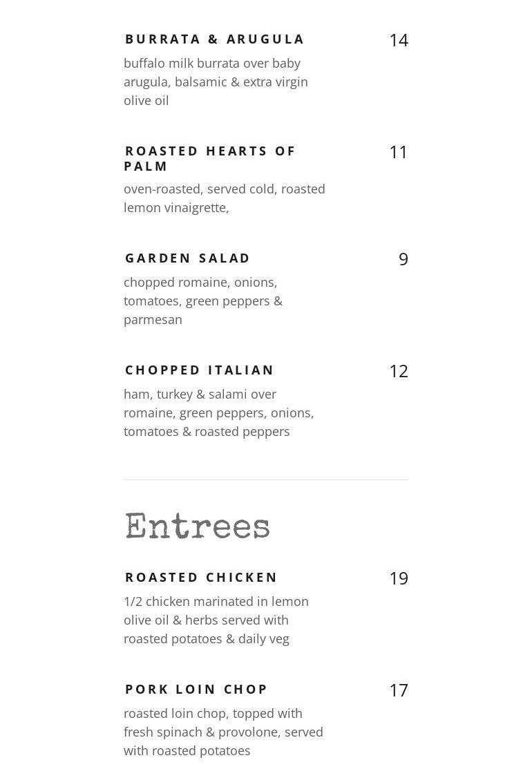Click the 1/2 chicken marinated description
Viewport: 532px width, 769px height.
tap(216, 620)
